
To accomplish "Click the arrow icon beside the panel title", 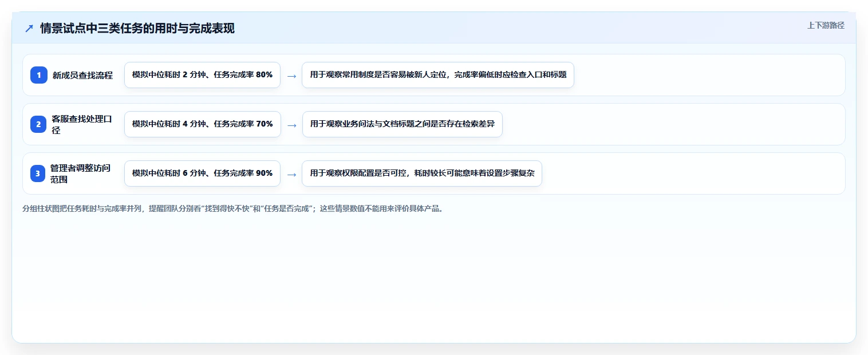I will pos(29,28).
